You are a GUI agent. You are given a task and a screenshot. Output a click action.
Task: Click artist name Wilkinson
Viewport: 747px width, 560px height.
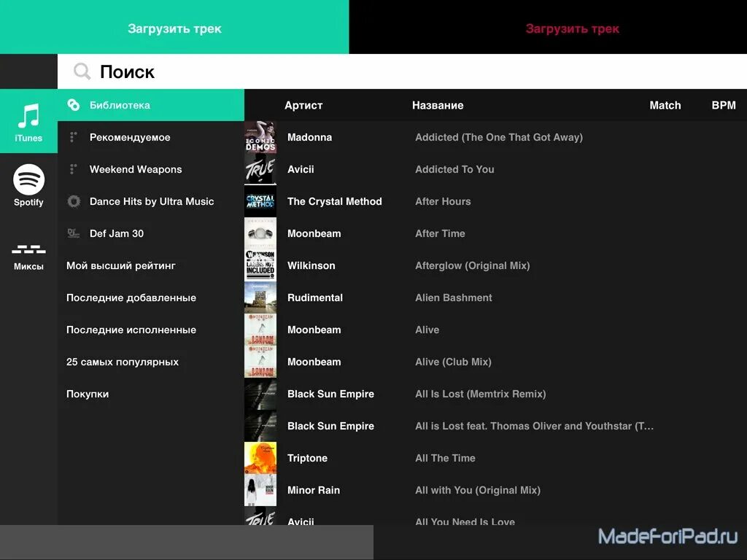click(x=311, y=265)
